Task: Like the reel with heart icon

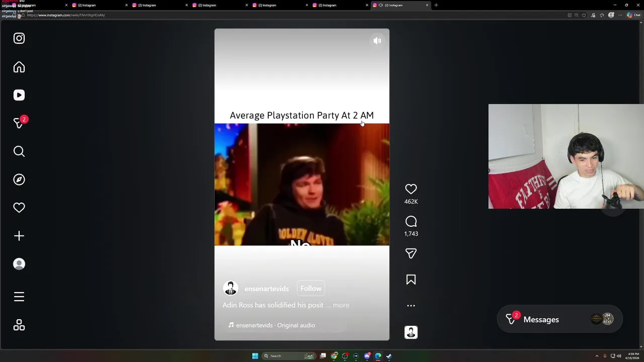Action: click(x=411, y=189)
